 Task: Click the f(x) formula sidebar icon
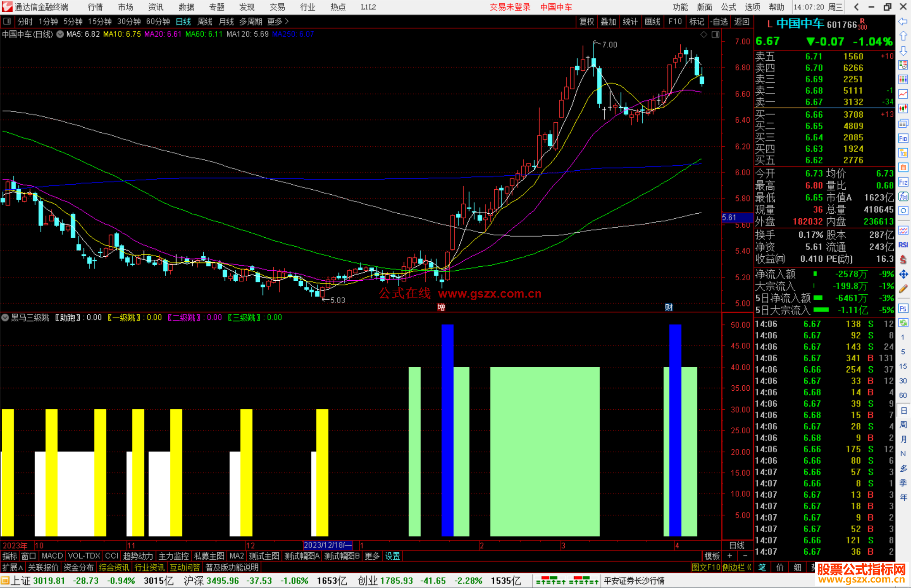[x=903, y=196]
